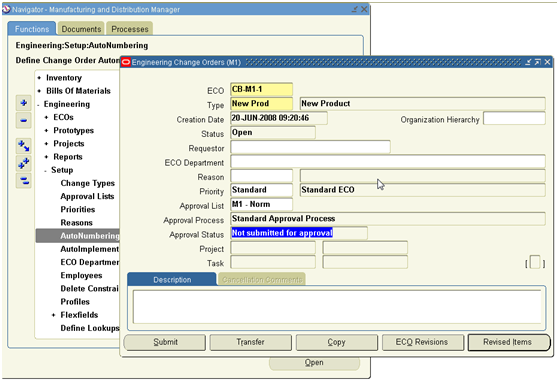Screen dimensions: 559x388
Task: Select Priorities in the tree
Action: point(78,210)
